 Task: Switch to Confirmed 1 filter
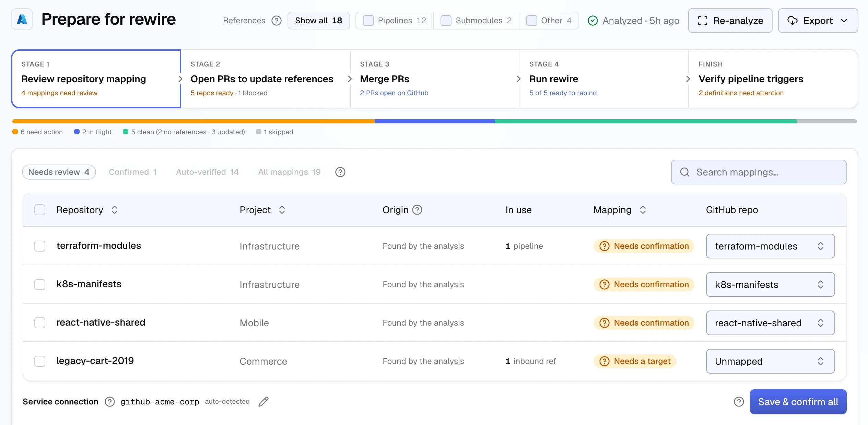[x=133, y=172]
